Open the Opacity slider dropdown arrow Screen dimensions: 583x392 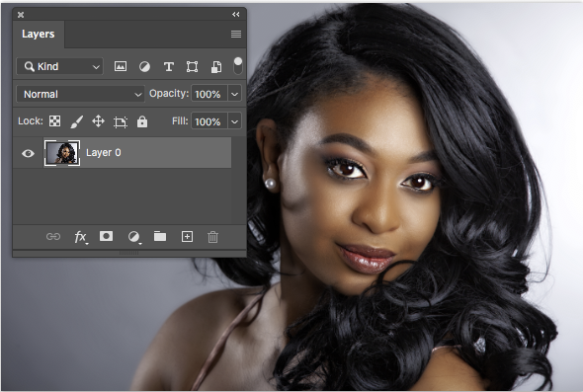(x=234, y=94)
